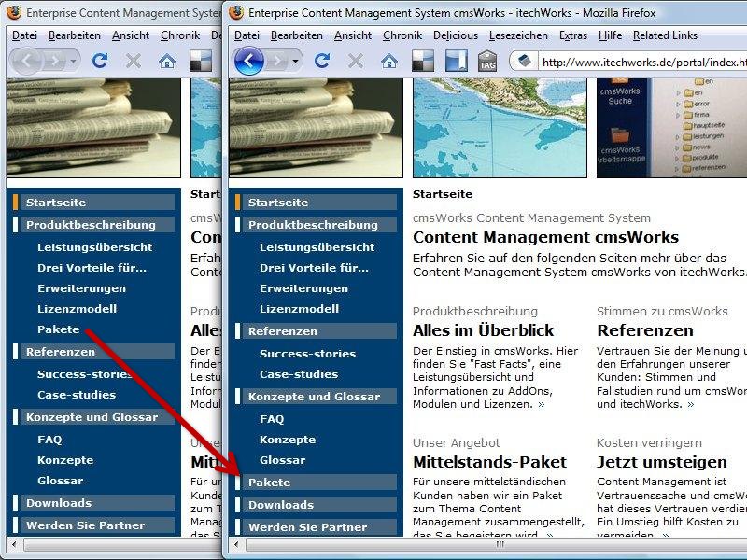747x560 pixels.
Task: Reload the page in the back Firefox window
Action: 100,61
